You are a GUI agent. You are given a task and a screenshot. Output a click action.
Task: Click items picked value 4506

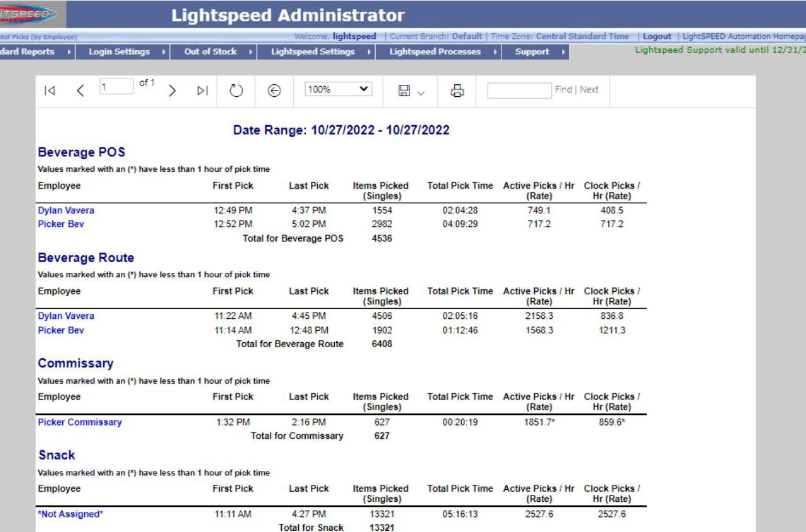click(x=382, y=316)
